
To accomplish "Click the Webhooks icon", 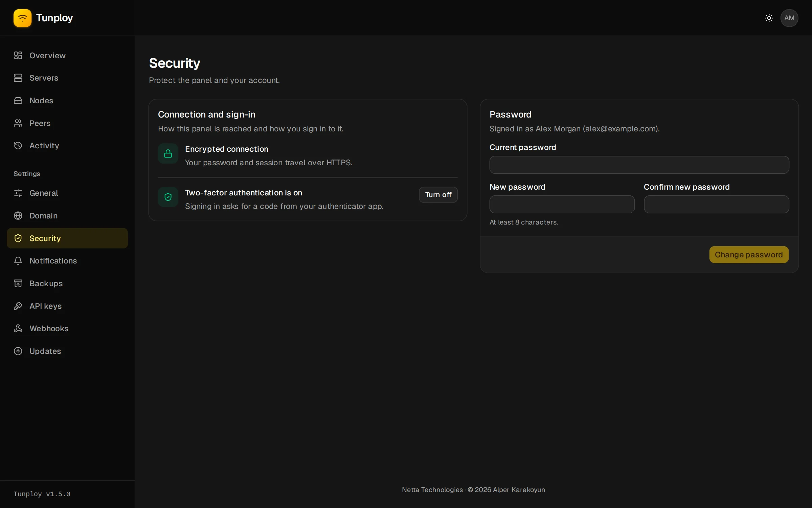I will coord(18,329).
